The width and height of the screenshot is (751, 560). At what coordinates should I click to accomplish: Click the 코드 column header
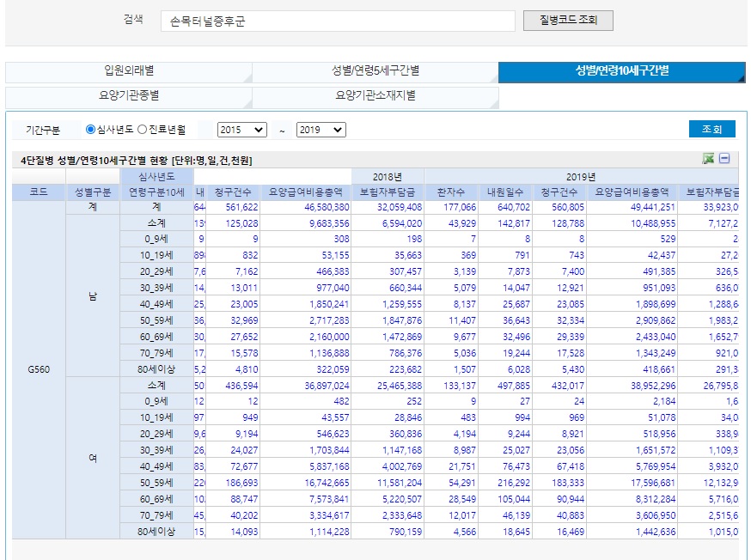tap(39, 192)
